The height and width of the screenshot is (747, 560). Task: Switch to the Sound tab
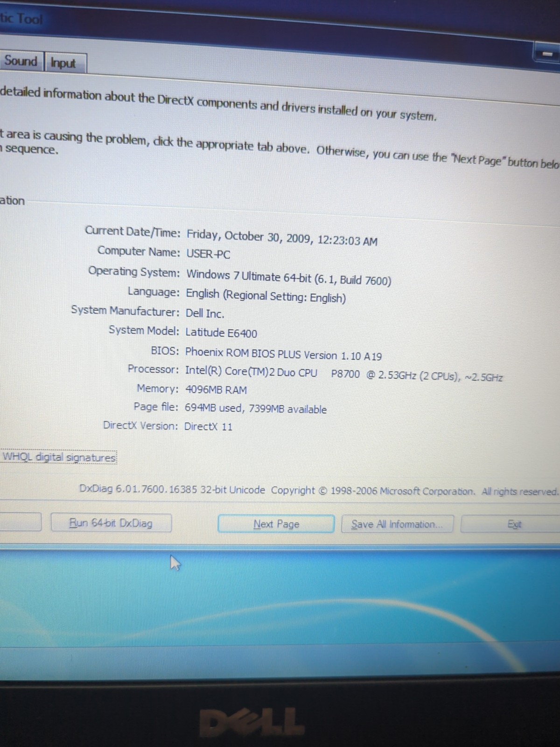[x=21, y=61]
